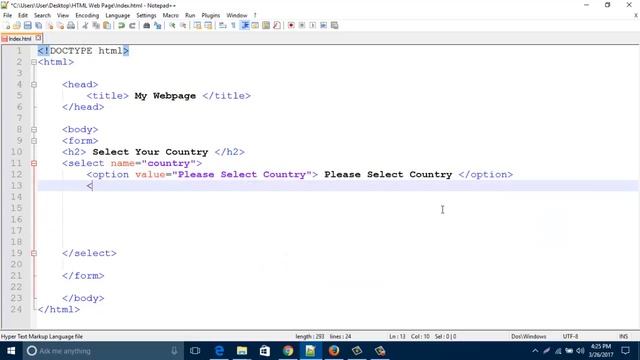Open the Encoding menu
640x360 pixels.
(87, 15)
